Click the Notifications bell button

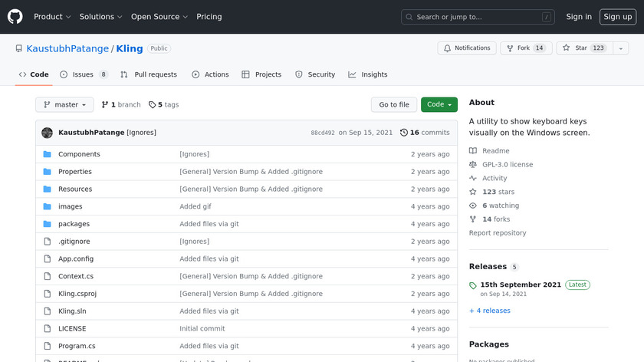coord(466,48)
